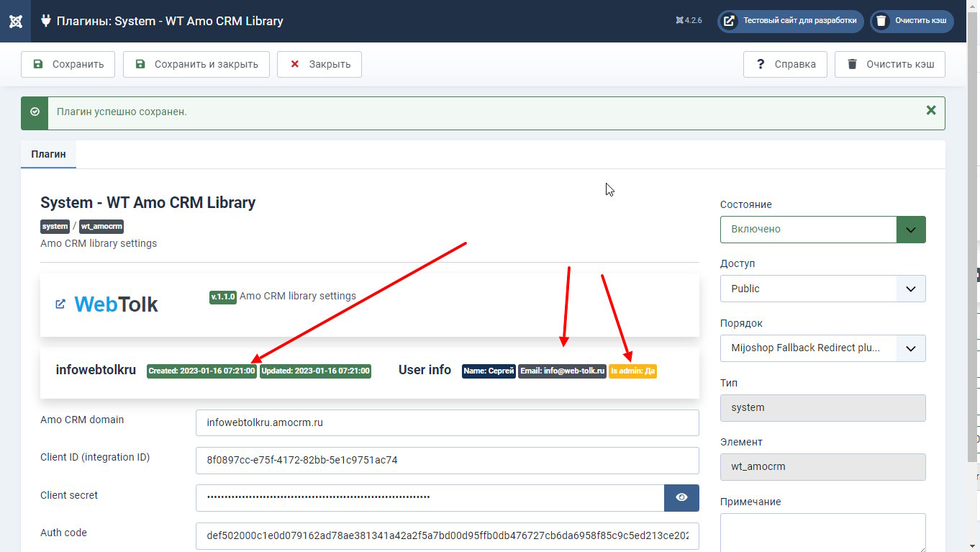Open the Состояние dropdown
Image resolution: width=980 pixels, height=552 pixels.
click(x=822, y=230)
